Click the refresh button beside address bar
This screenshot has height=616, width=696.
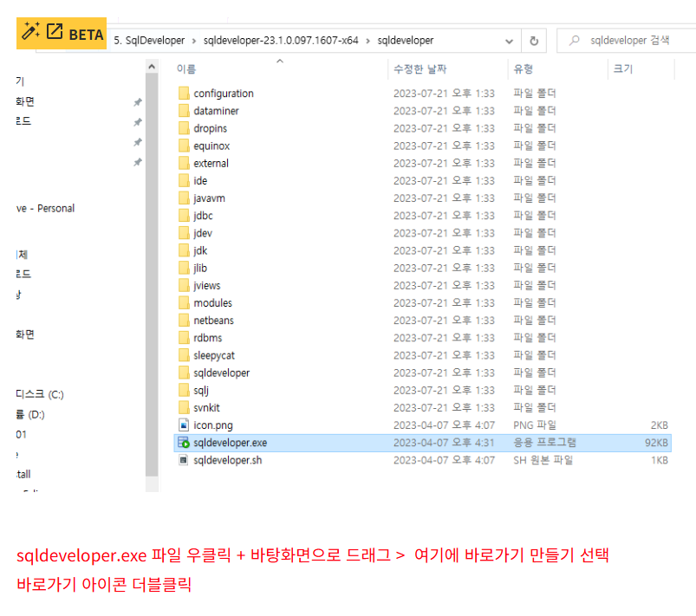click(534, 41)
